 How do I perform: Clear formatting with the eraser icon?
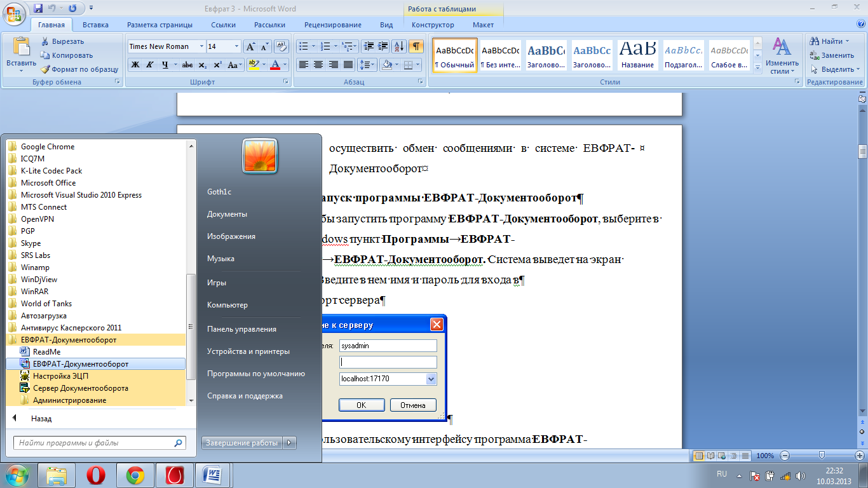[x=280, y=46]
